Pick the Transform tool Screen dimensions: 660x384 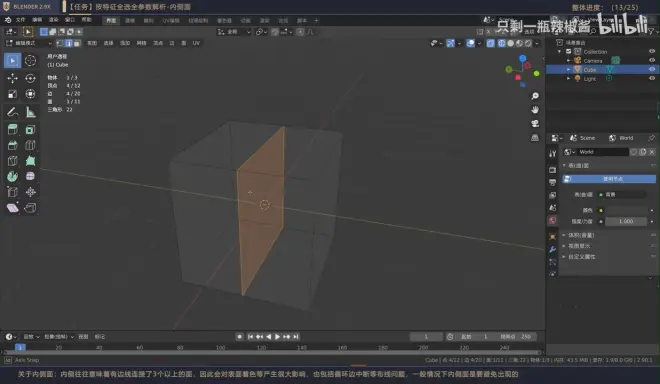(x=30, y=94)
